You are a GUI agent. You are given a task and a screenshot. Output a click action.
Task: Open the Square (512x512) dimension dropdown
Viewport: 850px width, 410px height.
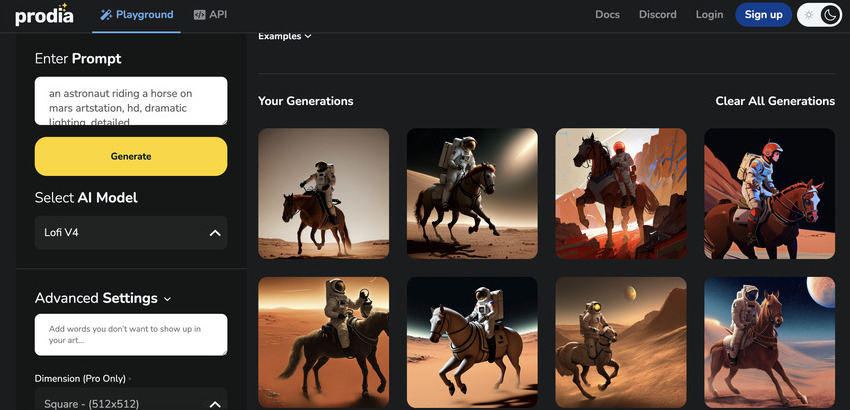click(131, 399)
